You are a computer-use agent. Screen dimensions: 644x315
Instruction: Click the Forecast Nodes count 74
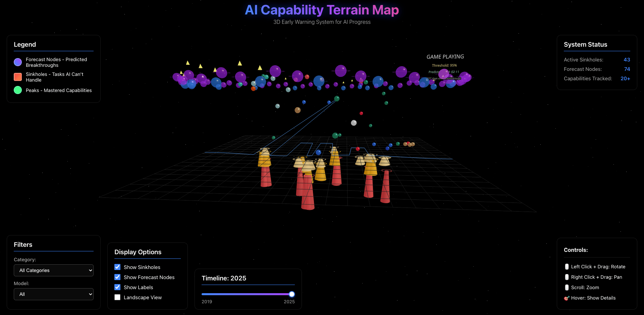point(627,69)
